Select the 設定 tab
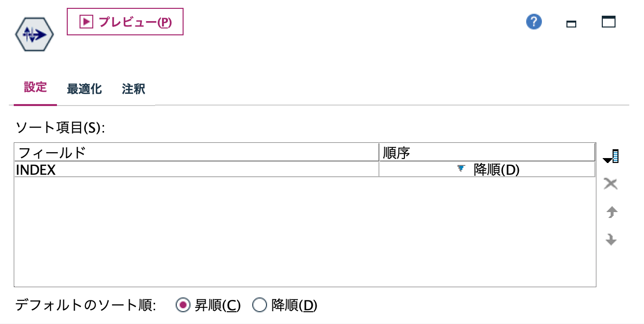The width and height of the screenshot is (644, 324). click(34, 88)
